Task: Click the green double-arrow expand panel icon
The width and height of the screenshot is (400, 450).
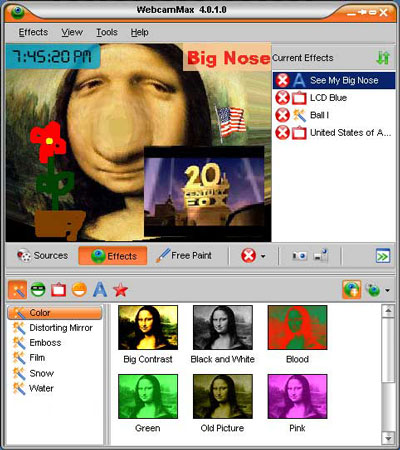Action: tap(383, 256)
